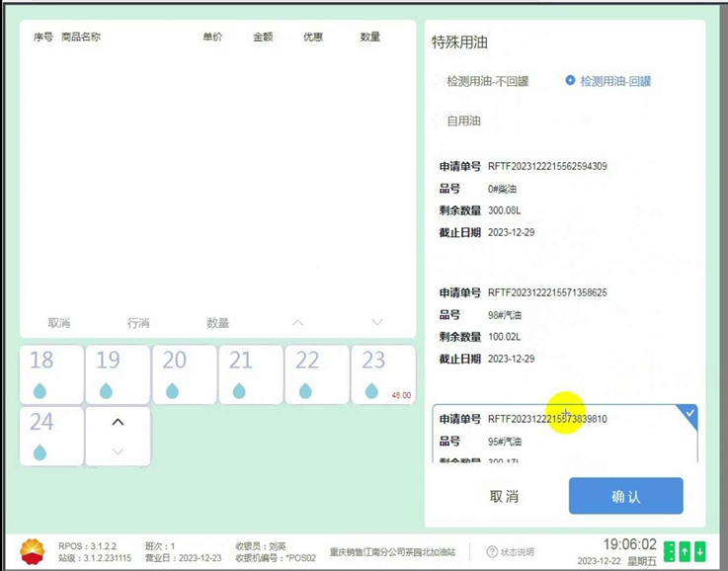Viewport: 728px width, 571px height.
Task: Open pump 23 showing 48.00
Action: [382, 374]
